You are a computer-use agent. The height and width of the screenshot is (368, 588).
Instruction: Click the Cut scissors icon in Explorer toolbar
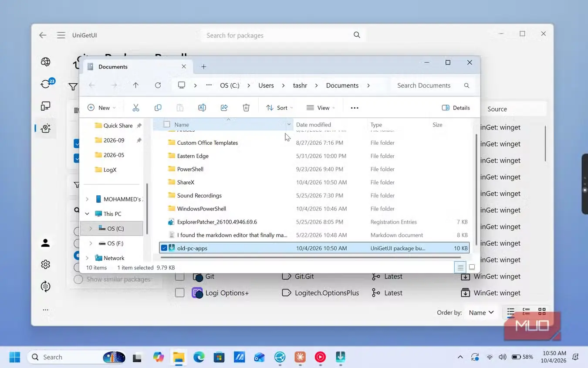(x=136, y=108)
